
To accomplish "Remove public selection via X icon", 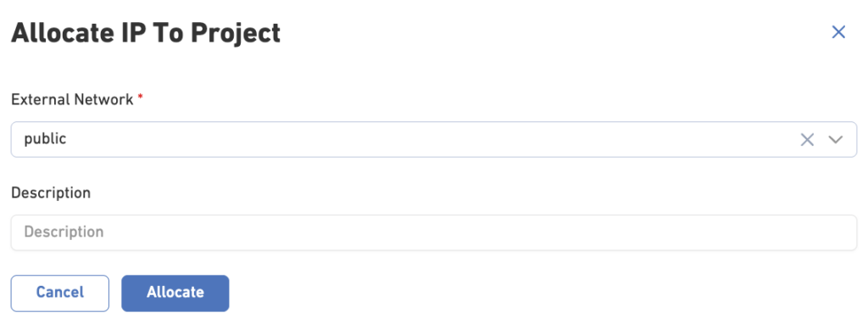I will 807,140.
